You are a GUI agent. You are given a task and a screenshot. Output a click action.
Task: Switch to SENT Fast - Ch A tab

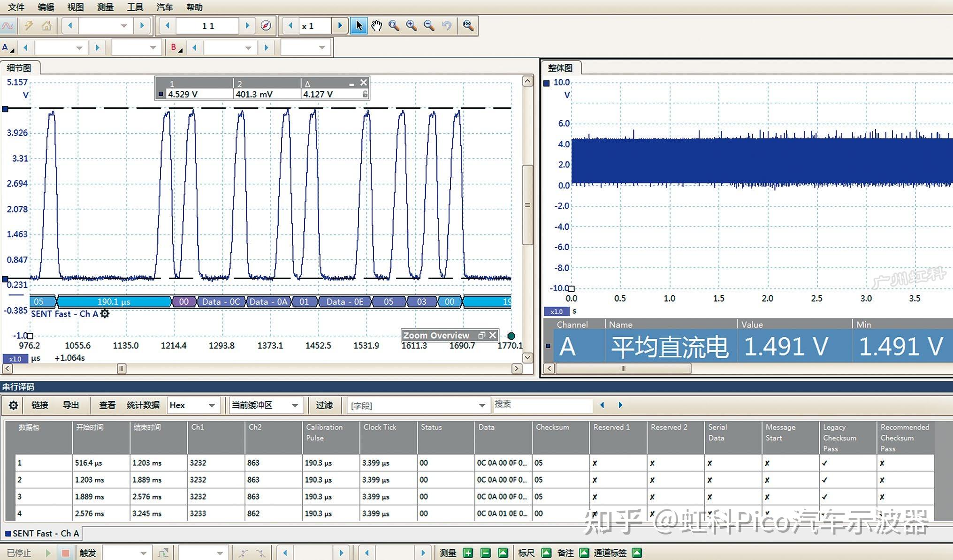[41, 533]
